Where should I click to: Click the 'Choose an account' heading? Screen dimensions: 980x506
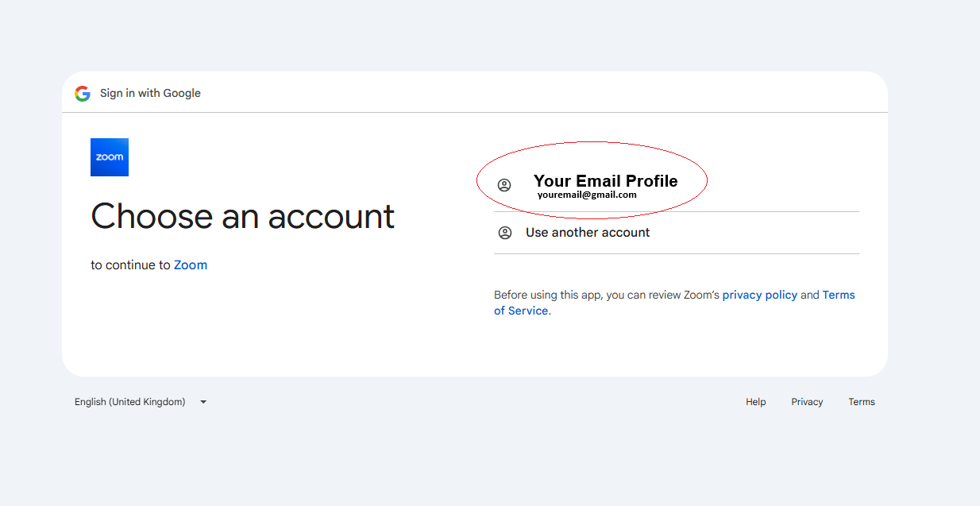point(243,216)
